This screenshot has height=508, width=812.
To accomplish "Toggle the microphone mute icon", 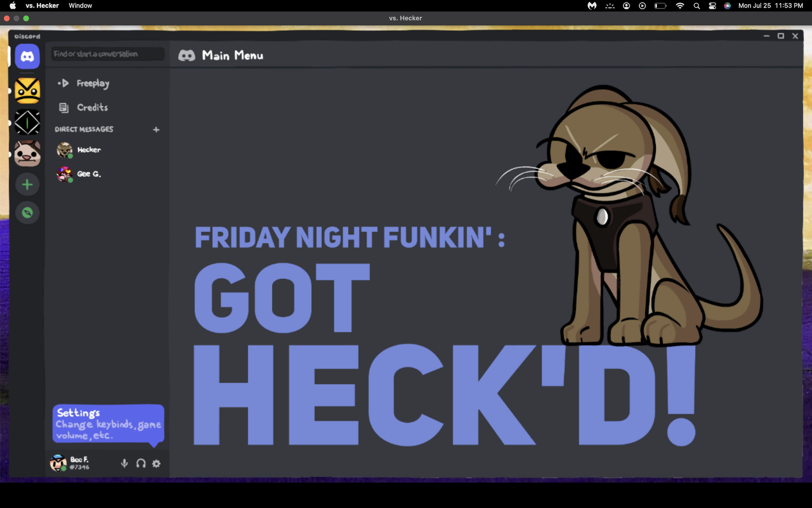I will pyautogui.click(x=124, y=464).
